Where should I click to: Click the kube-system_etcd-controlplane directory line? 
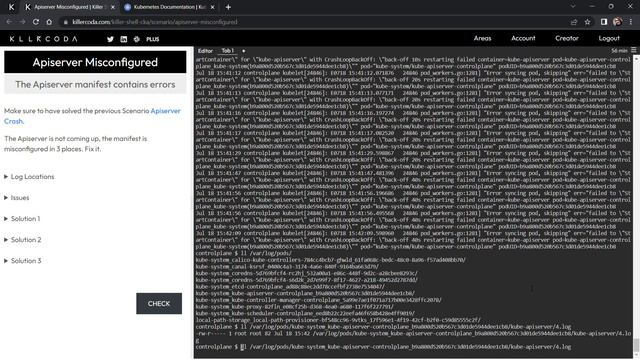point(290,287)
